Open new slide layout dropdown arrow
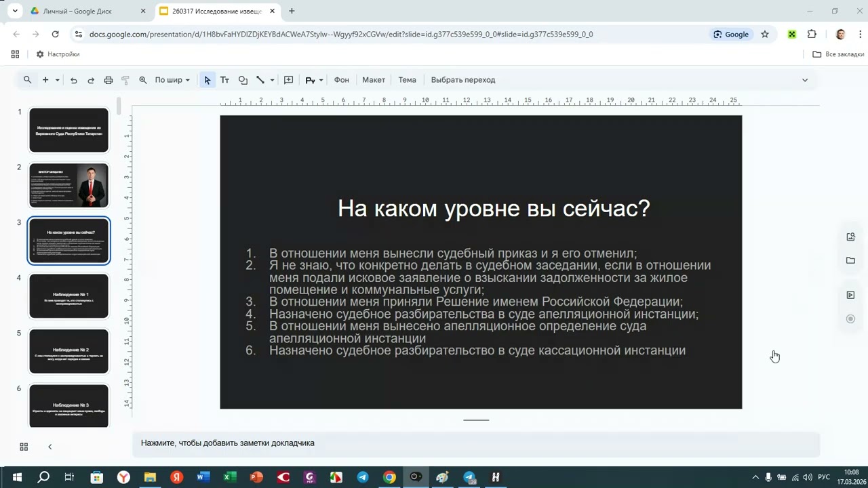 click(x=58, y=80)
